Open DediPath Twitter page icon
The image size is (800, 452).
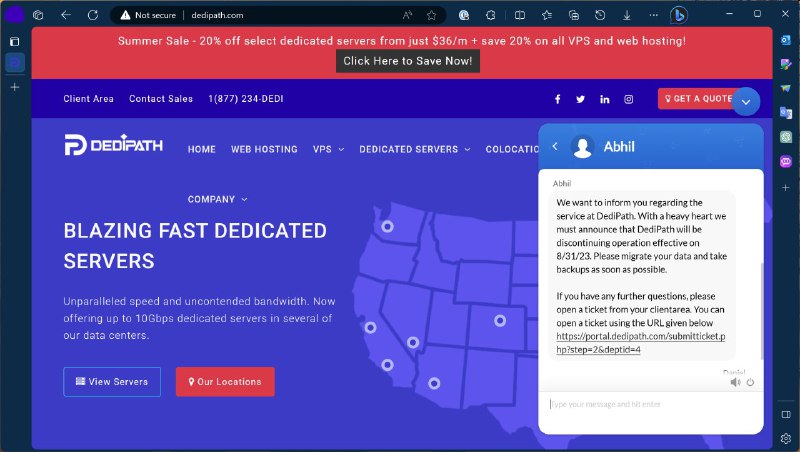580,99
